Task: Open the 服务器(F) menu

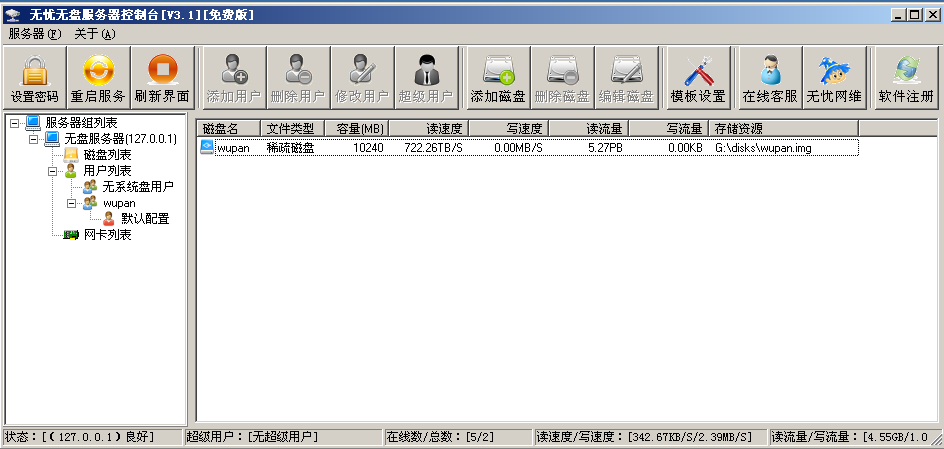Action: [35, 34]
